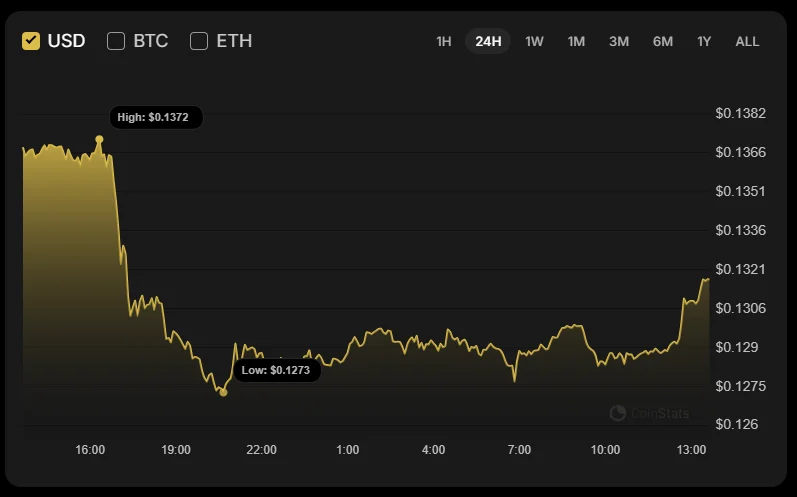Click the $0.1382 price axis label
Viewport: 797px width, 497px height.
pyautogui.click(x=740, y=113)
